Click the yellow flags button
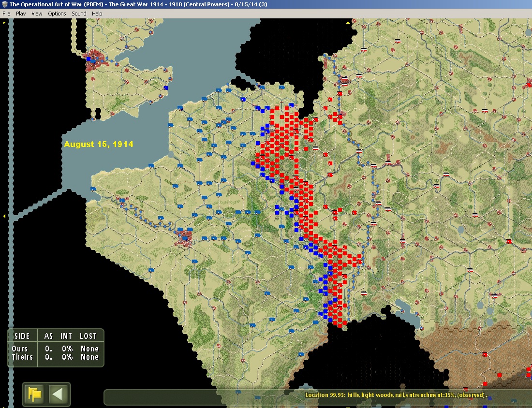The width and height of the screenshot is (532, 408). coord(35,394)
